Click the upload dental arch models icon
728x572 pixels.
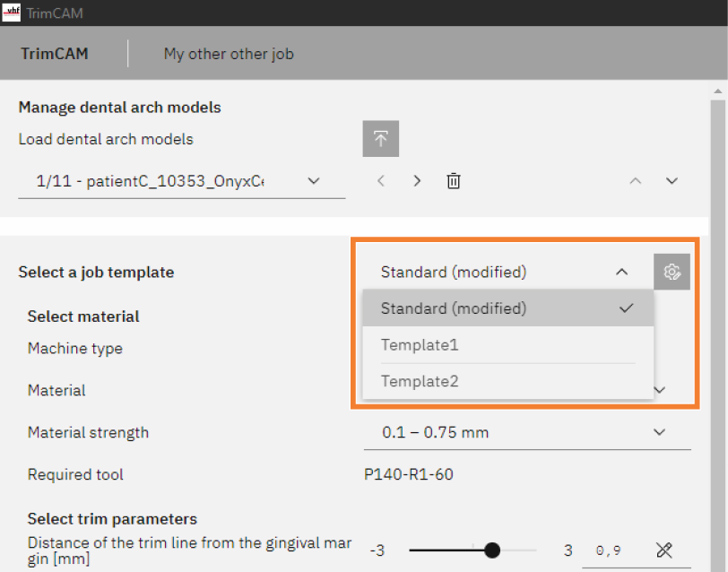[x=380, y=139]
